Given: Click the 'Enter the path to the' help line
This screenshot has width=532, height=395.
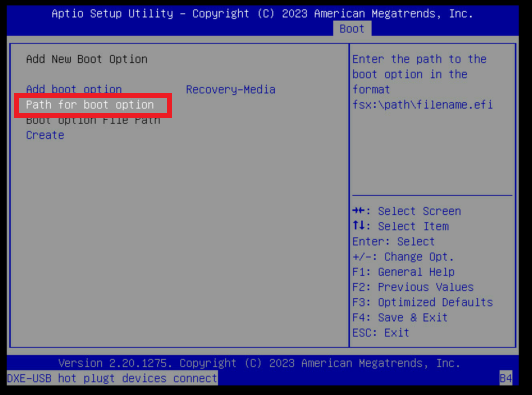Looking at the screenshot, I should coord(419,59).
